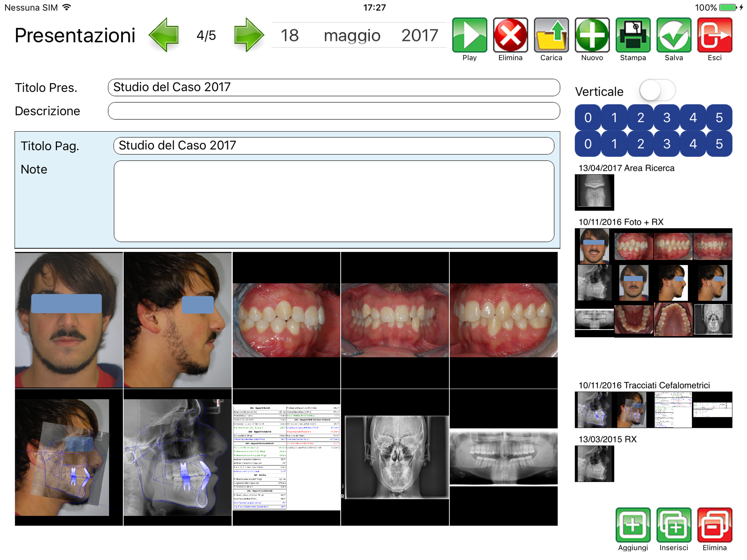Click the red Elimina icon in the top toolbar
The image size is (747, 560).
pos(510,35)
